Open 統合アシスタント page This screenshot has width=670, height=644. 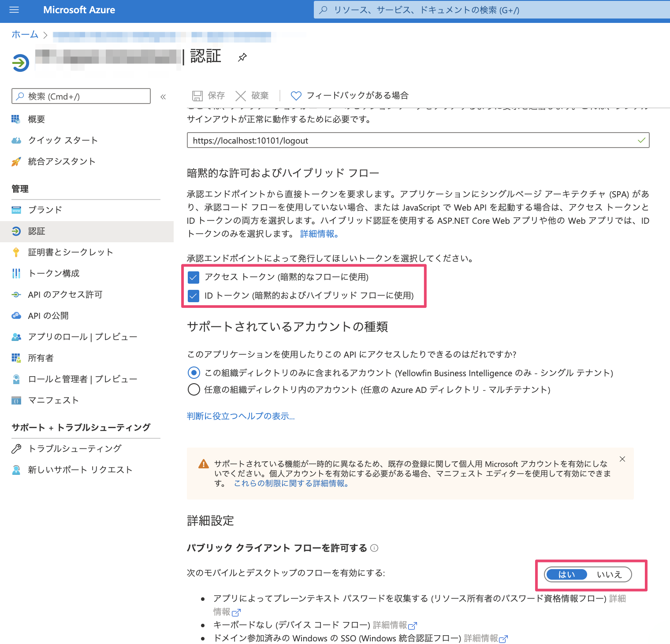[61, 161]
